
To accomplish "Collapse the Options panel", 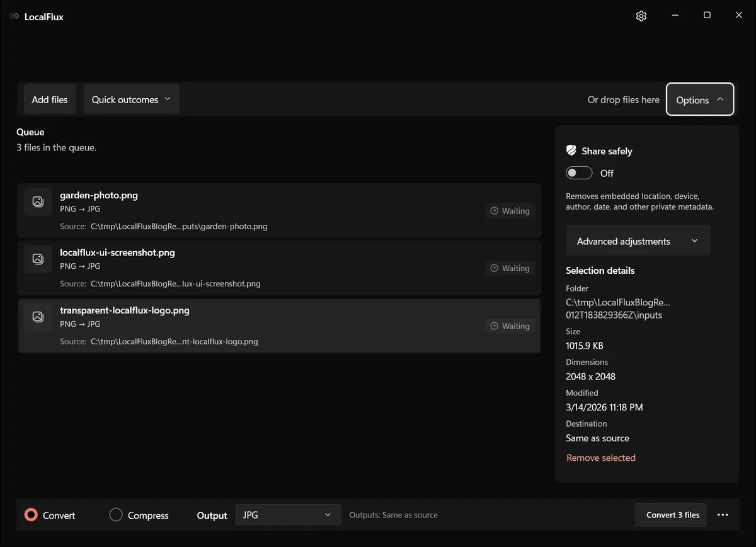I will (700, 99).
